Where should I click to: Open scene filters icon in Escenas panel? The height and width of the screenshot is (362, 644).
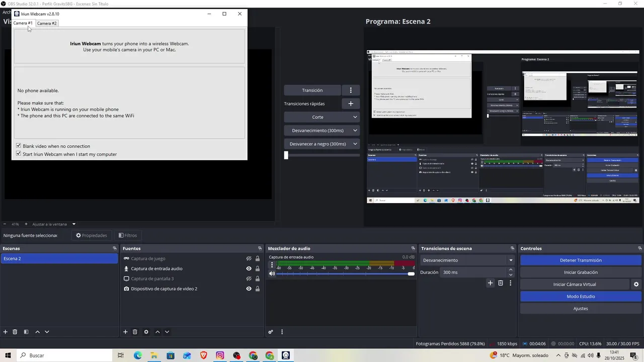click(26, 332)
